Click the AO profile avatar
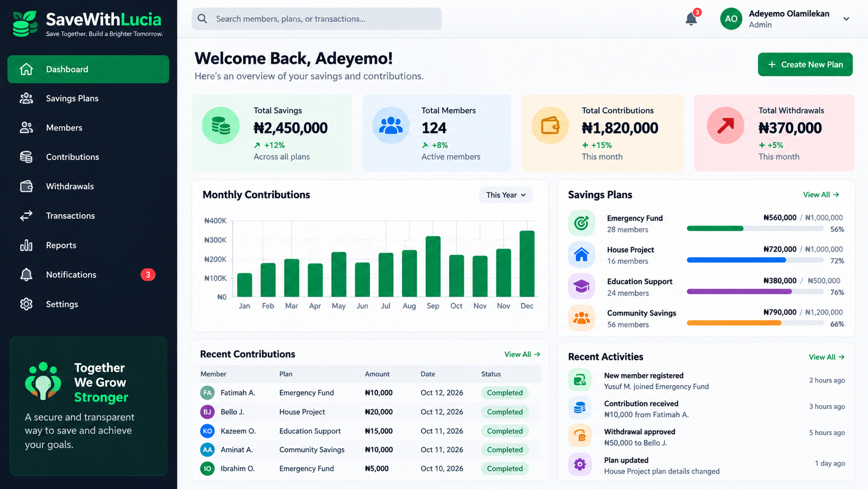 [731, 19]
